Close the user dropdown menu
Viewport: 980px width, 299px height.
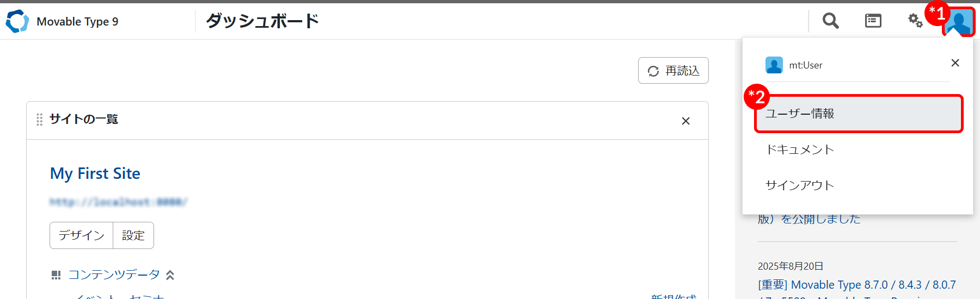(x=955, y=63)
